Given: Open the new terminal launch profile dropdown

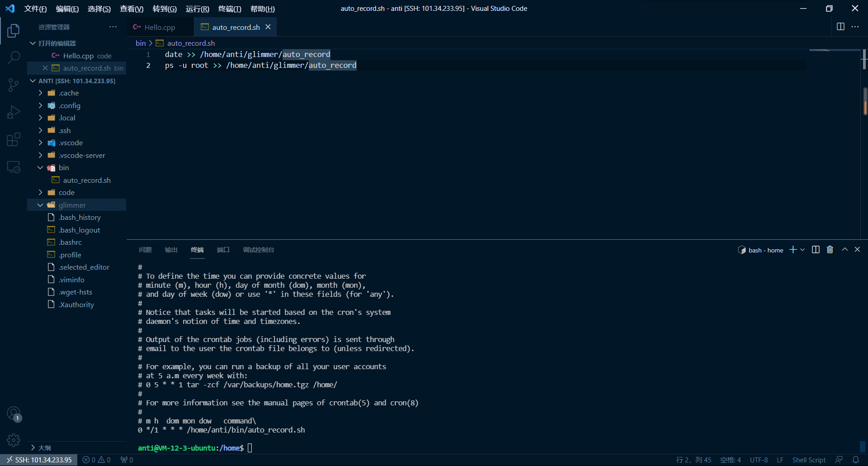Looking at the screenshot, I should (802, 250).
